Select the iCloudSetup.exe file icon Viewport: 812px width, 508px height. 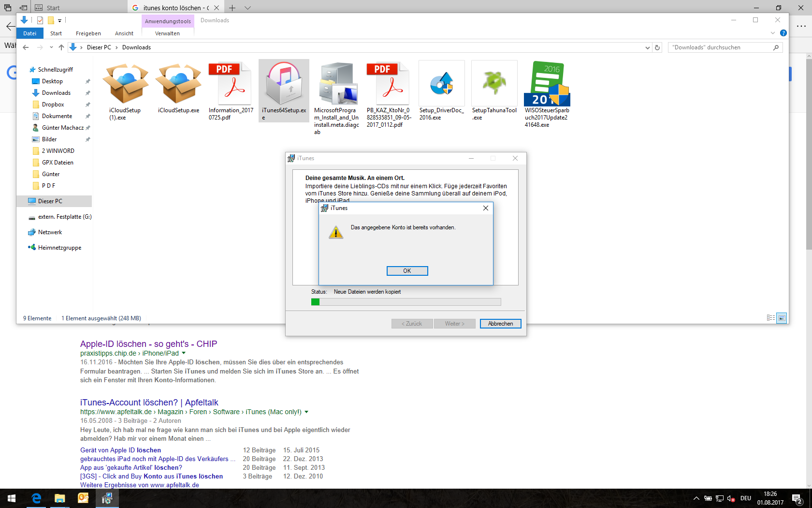pos(178,84)
